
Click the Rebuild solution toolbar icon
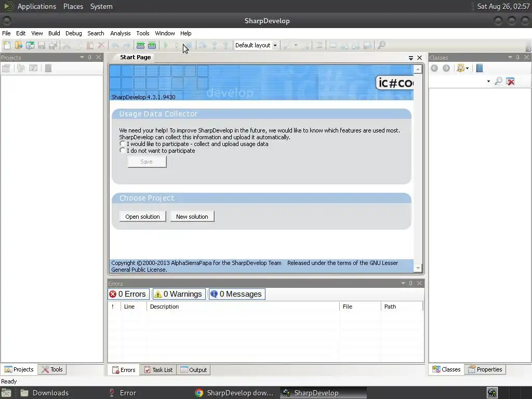[152, 45]
